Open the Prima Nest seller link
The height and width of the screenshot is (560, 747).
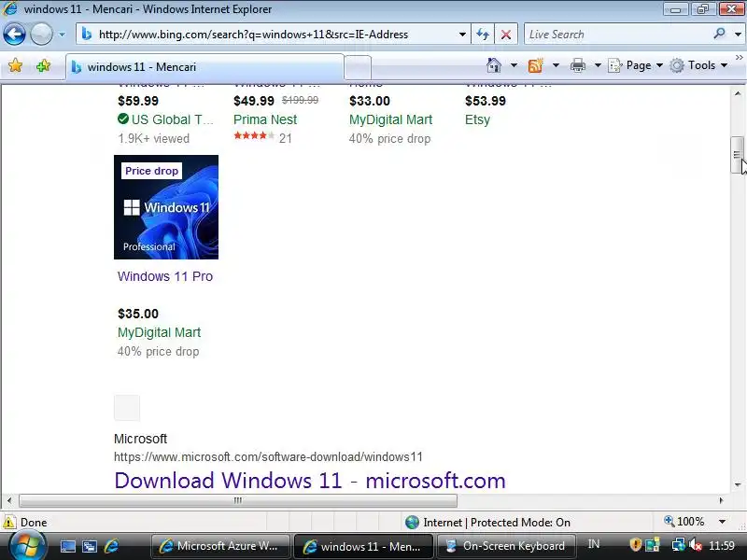point(265,119)
